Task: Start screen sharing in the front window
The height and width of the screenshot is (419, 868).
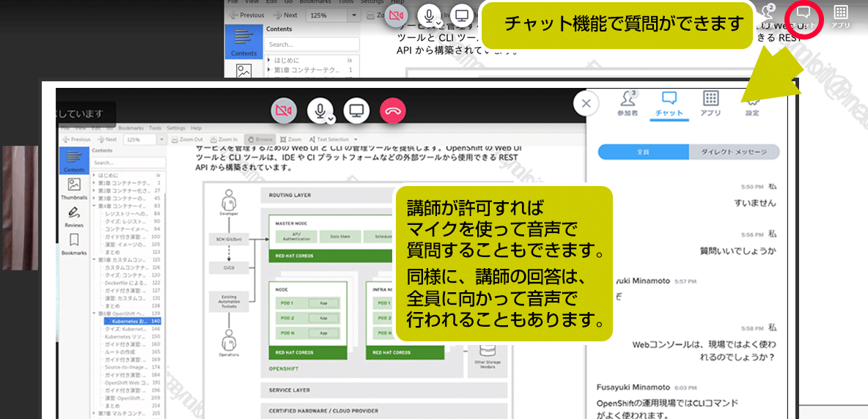Action: pos(356,111)
